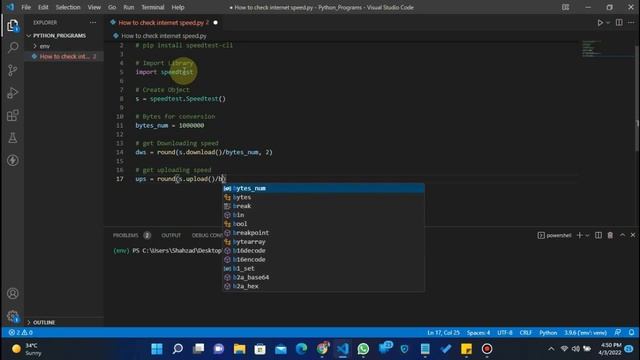This screenshot has height=360, width=640.
Task: Open the View menu
Action: coord(94,7)
